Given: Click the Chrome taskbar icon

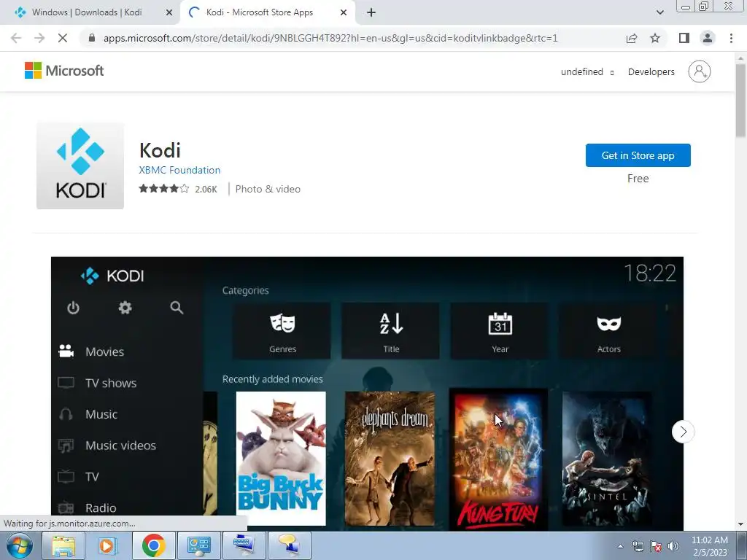Looking at the screenshot, I should (x=153, y=545).
